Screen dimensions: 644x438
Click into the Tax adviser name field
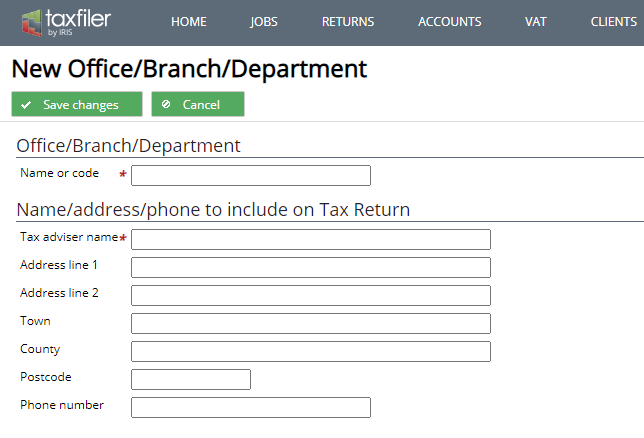click(x=311, y=240)
